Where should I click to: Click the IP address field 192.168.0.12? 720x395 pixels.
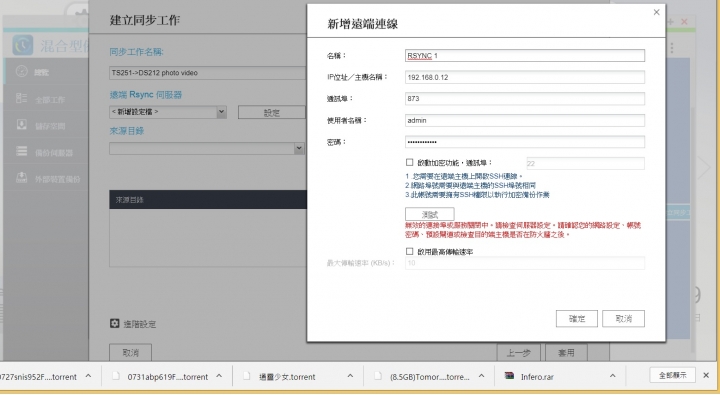coord(525,77)
